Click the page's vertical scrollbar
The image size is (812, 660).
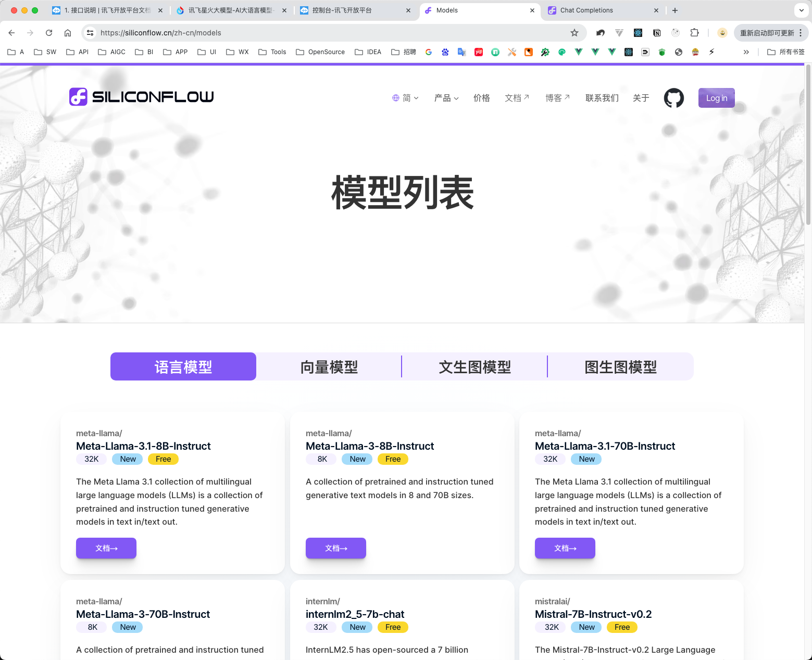(808, 146)
